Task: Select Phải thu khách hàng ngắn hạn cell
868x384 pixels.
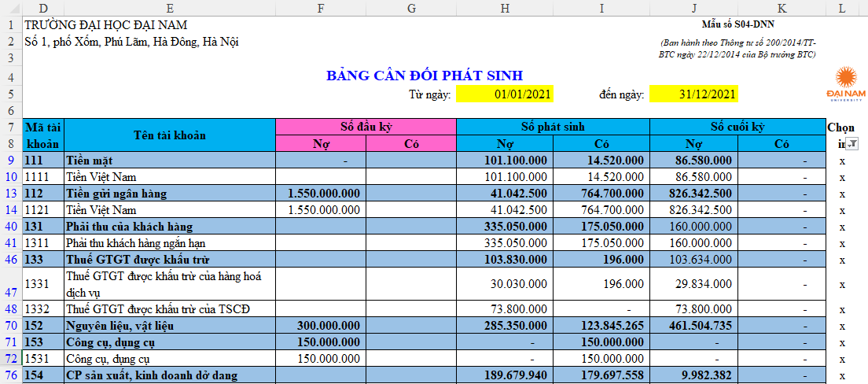Action: pos(170,243)
